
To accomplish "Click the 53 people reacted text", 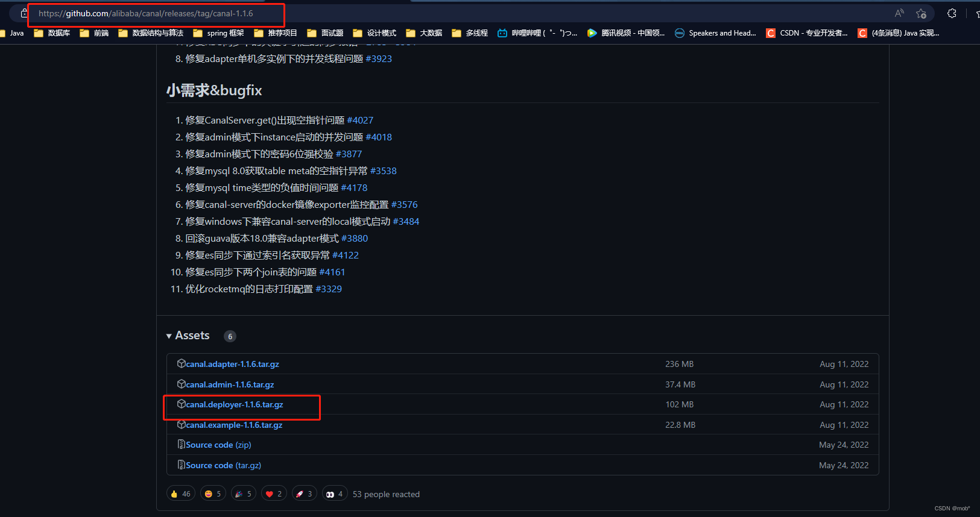I will tap(386, 494).
